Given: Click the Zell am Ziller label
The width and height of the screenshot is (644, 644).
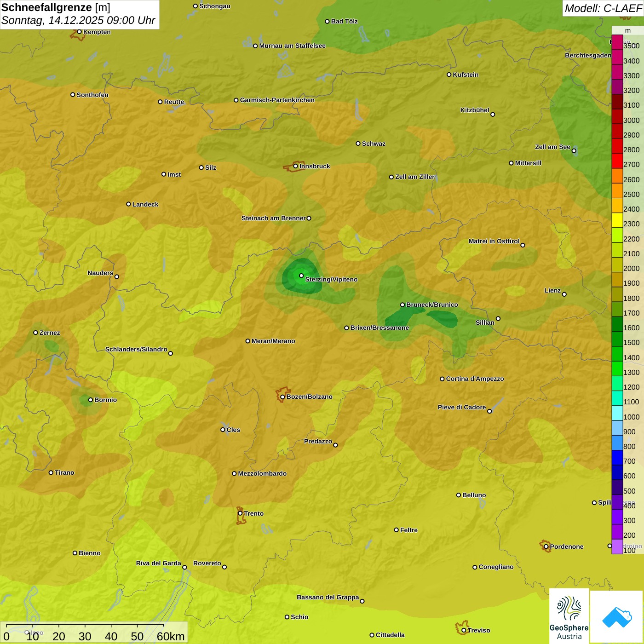Looking at the screenshot, I should 415,177.
